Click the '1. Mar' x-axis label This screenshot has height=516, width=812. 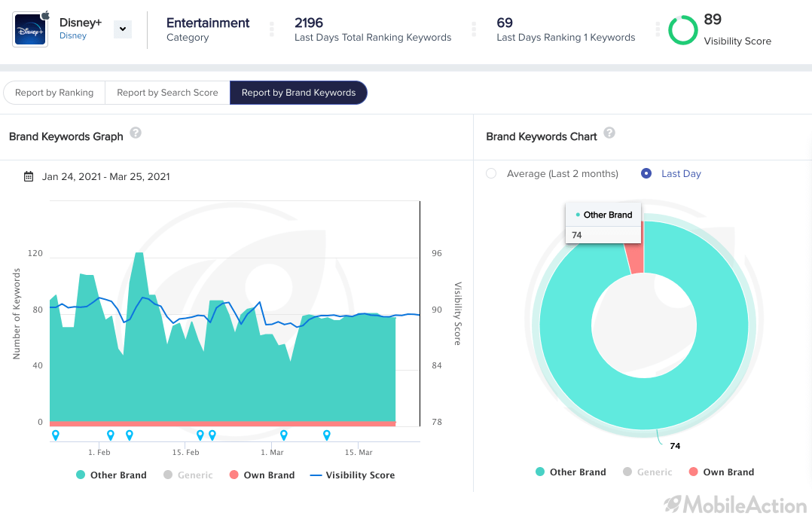(273, 452)
